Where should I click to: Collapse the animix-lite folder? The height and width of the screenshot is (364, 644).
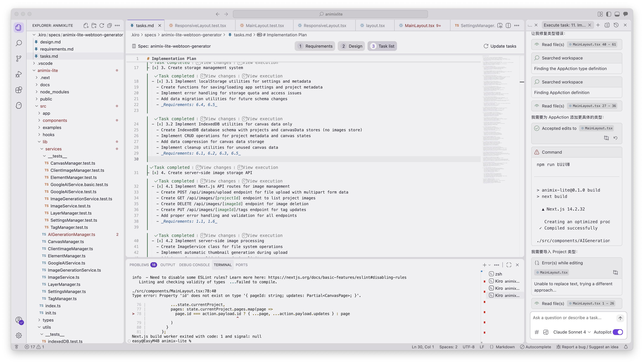34,70
